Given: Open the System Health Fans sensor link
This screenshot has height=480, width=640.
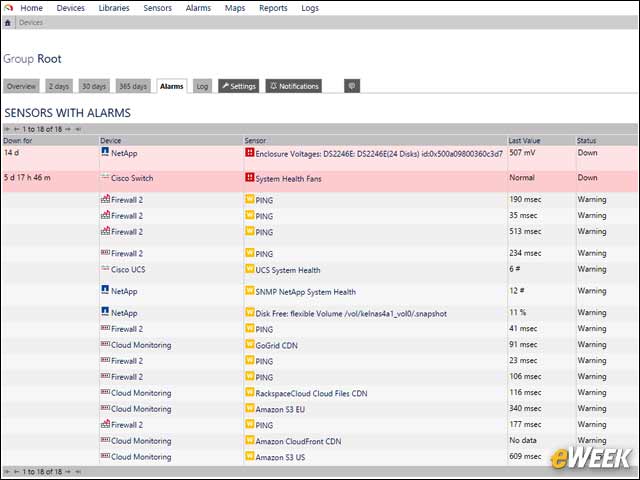Looking at the screenshot, I should click(x=289, y=179).
